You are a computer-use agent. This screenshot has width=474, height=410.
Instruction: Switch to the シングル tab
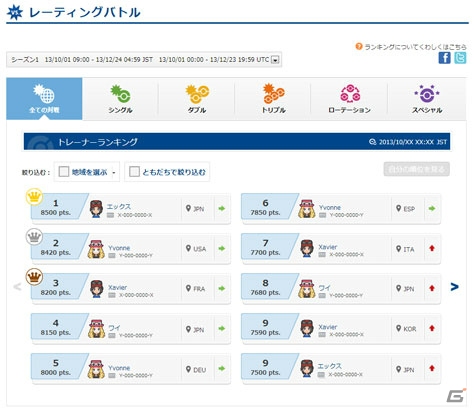tap(120, 99)
